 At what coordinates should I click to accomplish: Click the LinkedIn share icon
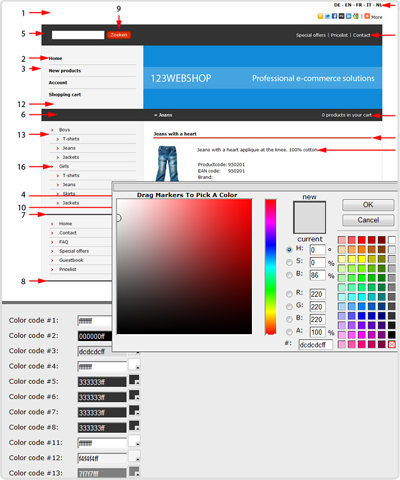click(x=348, y=16)
